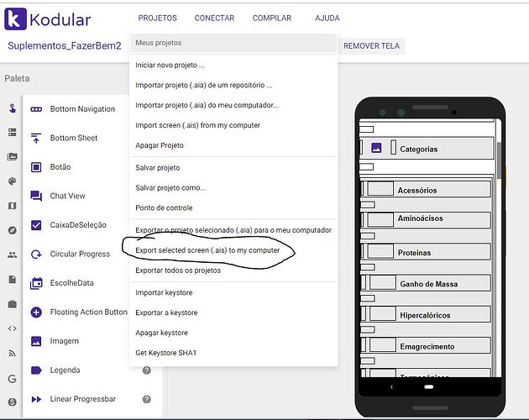Screen dimensions: 529x420
Task: Open the Sensors compass palette icon
Action: click(13, 230)
